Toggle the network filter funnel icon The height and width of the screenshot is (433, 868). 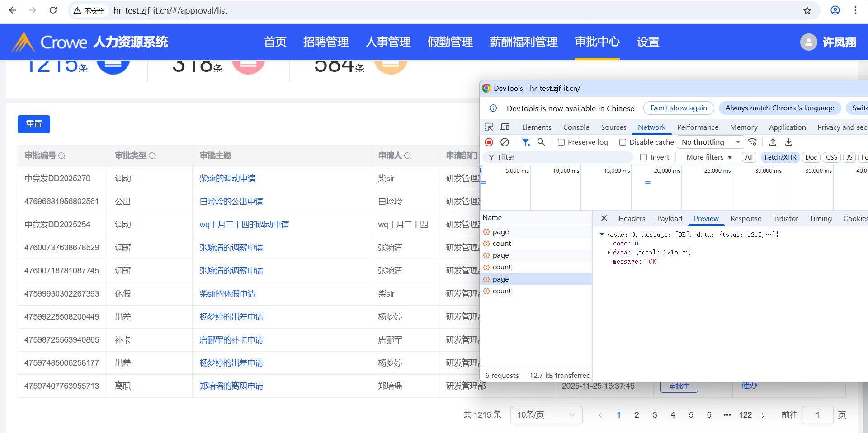point(526,142)
